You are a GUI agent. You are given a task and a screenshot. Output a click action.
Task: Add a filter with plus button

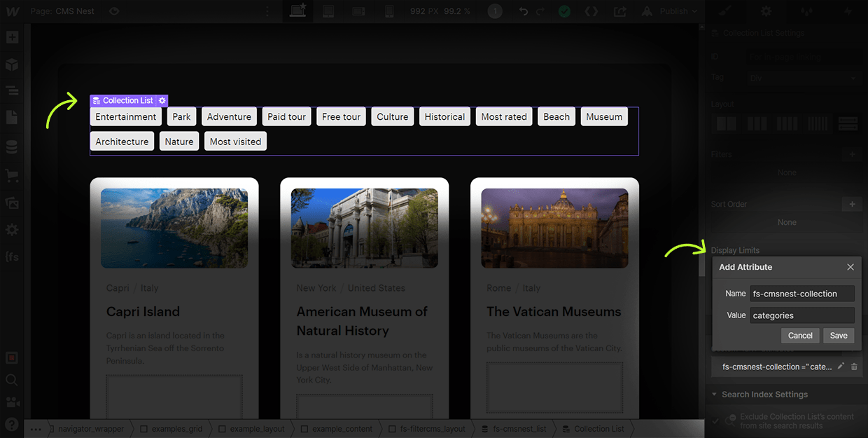coord(851,154)
